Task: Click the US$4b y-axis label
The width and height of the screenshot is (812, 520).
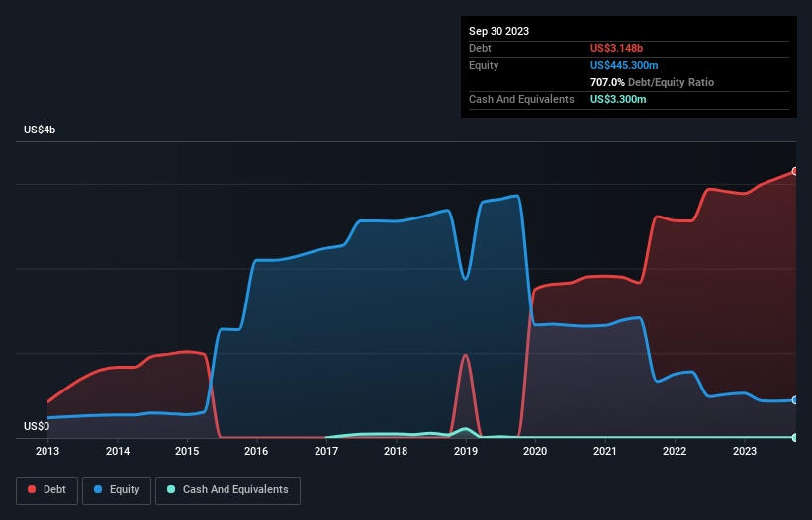Action: pyautogui.click(x=40, y=130)
